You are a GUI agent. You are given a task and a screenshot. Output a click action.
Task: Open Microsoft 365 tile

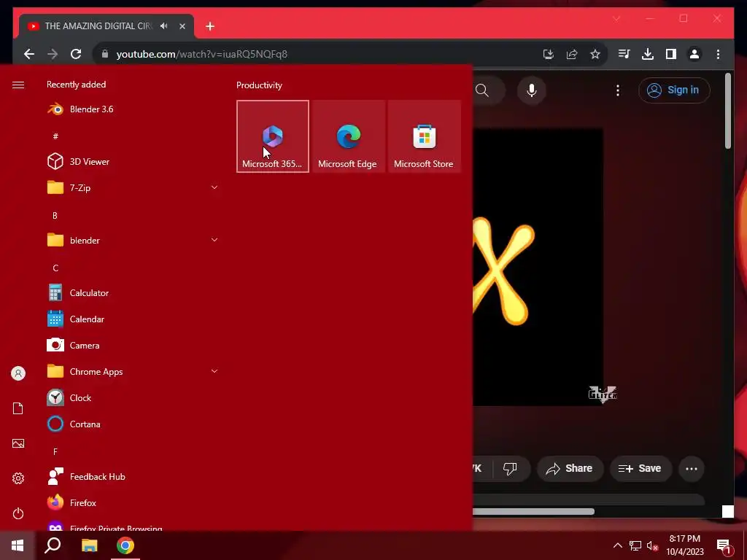273,136
